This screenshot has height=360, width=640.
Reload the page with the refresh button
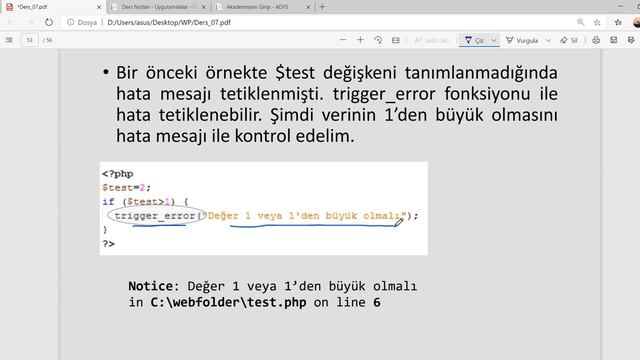pyautogui.click(x=49, y=22)
